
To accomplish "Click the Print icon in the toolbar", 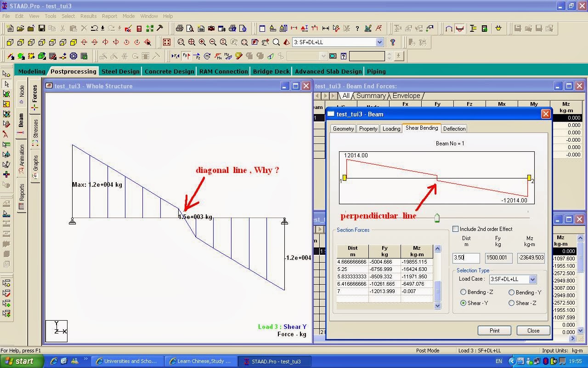I will coord(180,29).
